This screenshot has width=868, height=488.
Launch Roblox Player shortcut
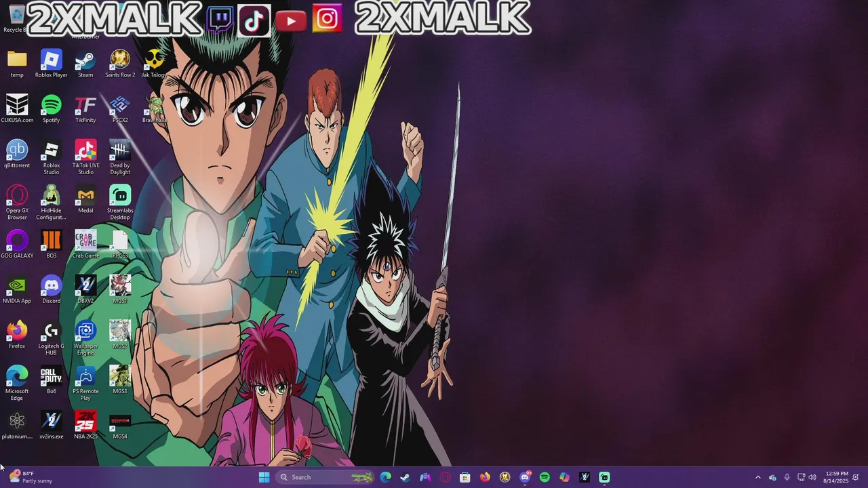coord(52,64)
